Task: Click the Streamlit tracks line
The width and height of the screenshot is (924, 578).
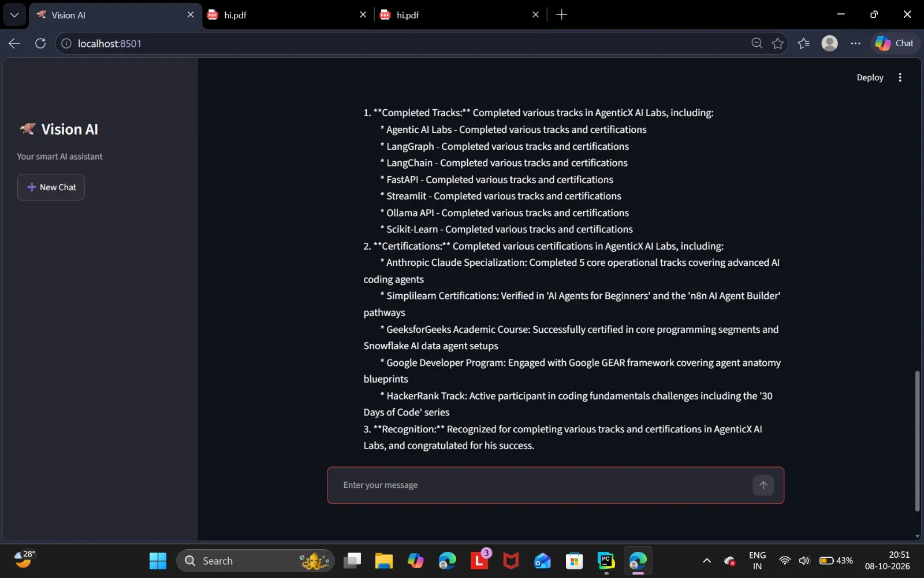Action: click(501, 196)
